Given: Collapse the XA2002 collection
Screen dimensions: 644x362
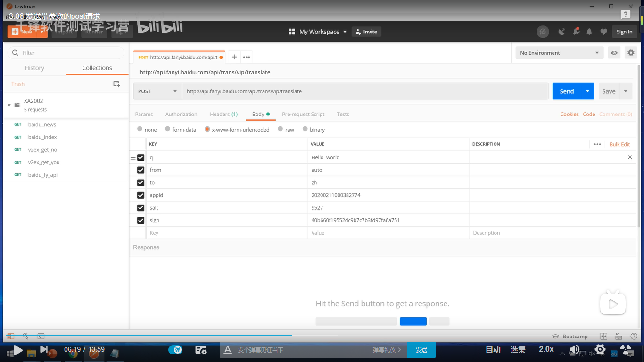Looking at the screenshot, I should pyautogui.click(x=9, y=105).
